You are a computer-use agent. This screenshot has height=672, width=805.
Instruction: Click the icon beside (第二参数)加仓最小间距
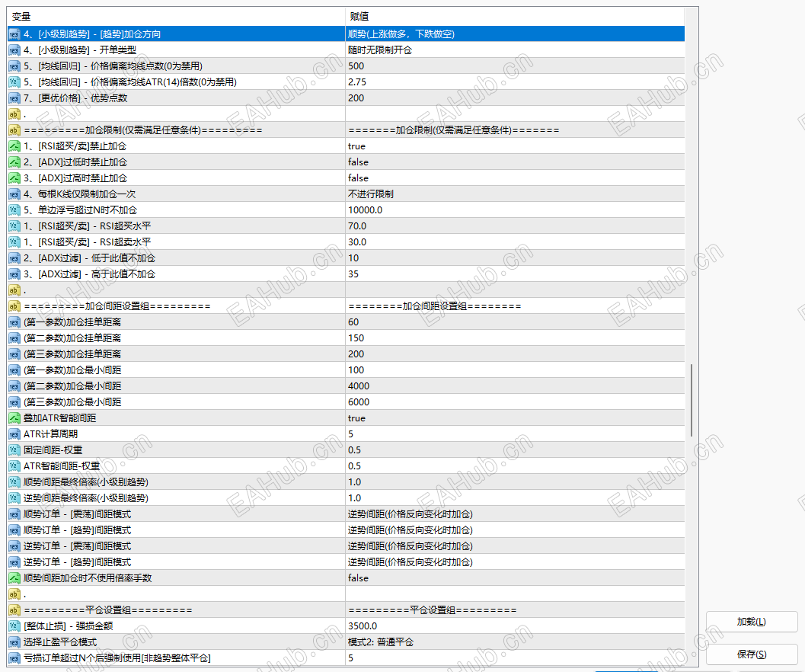[x=14, y=386]
